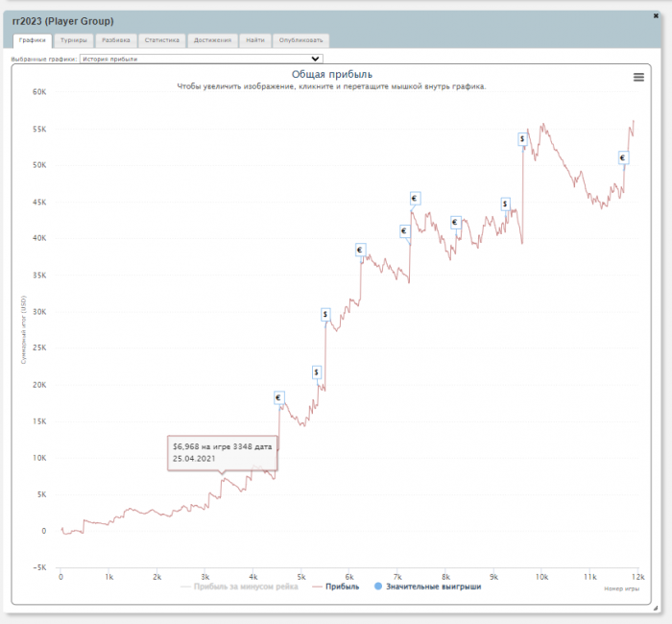Click the rr2023 (Player Group) header title
Screen dimensions: 672x624
point(62,21)
